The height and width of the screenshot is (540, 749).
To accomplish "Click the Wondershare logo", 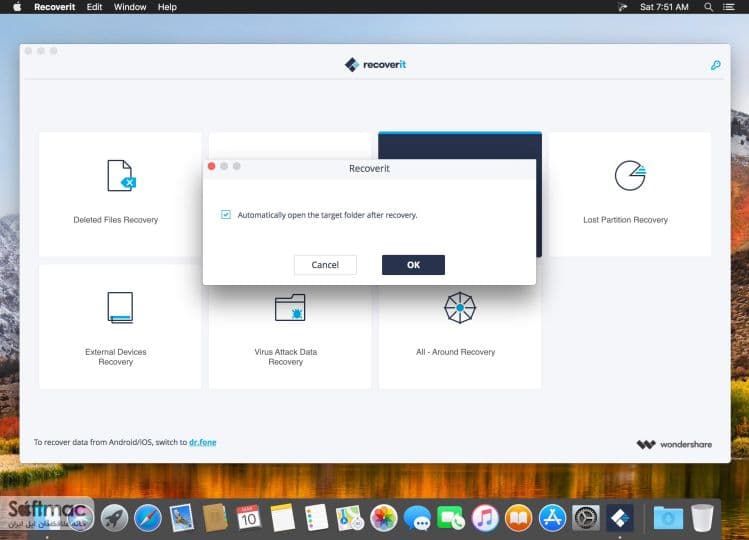I will click(x=674, y=444).
